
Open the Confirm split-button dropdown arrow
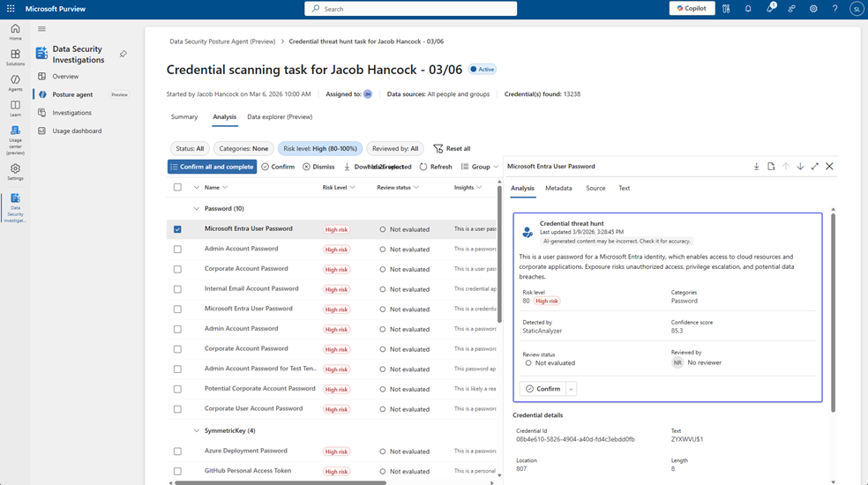click(572, 389)
